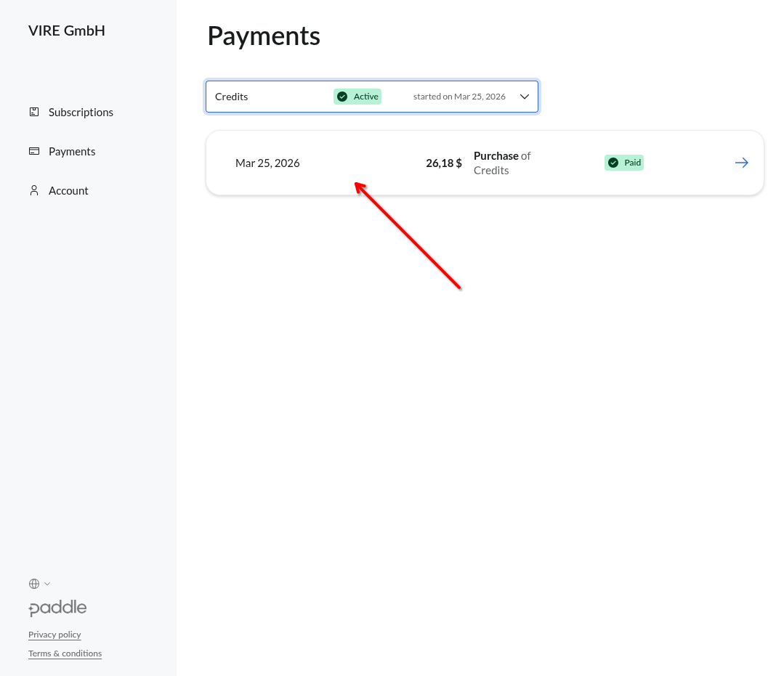
Task: Collapse the Credits panel using its chevron
Action: click(524, 96)
